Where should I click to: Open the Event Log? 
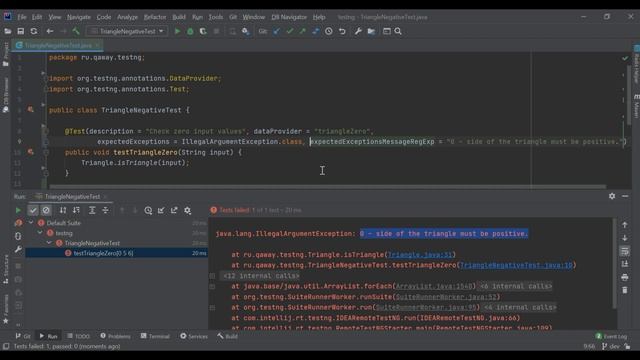click(x=611, y=336)
